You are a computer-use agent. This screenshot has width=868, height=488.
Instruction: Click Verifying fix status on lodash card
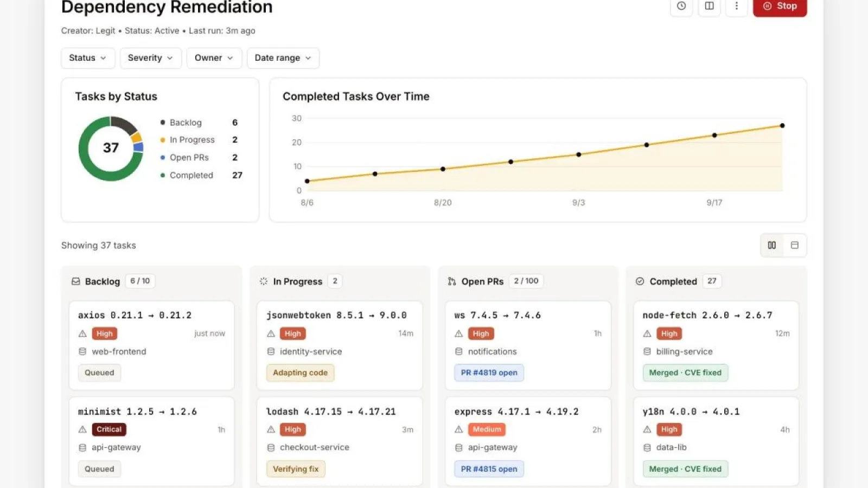point(296,469)
